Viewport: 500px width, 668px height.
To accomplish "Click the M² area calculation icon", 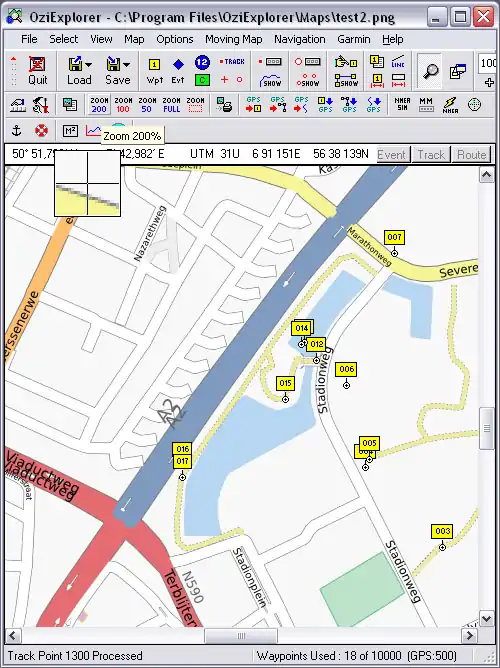I will coord(70,131).
